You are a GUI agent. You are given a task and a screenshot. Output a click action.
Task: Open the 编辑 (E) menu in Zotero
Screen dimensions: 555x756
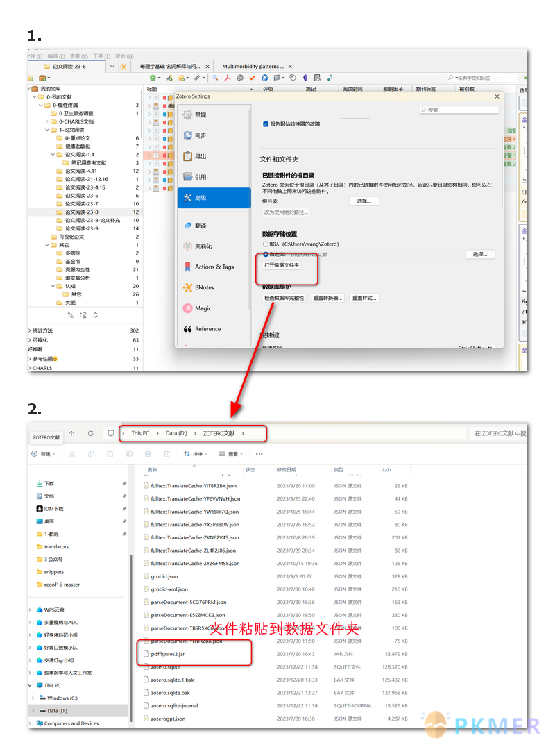pyautogui.click(x=56, y=56)
